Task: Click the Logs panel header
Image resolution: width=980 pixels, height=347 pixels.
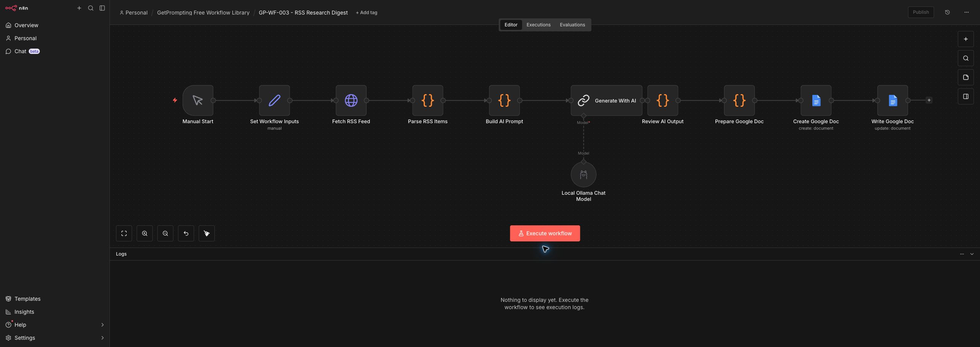Action: [545, 254]
